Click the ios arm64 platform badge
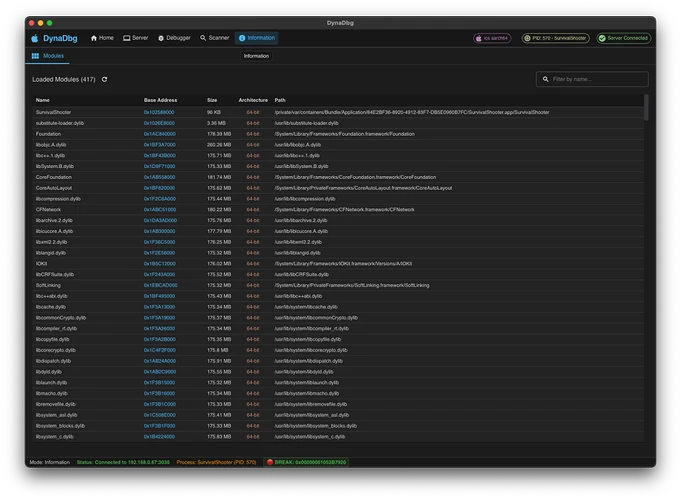The image size is (680, 500). coord(492,38)
